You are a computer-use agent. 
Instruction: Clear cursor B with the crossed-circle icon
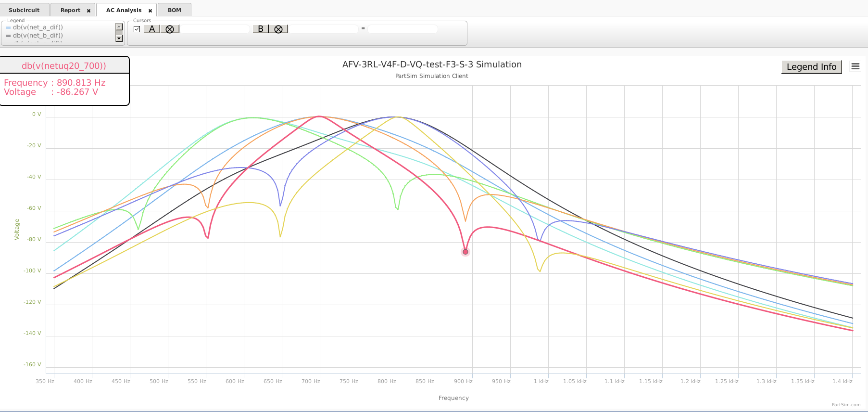[278, 29]
